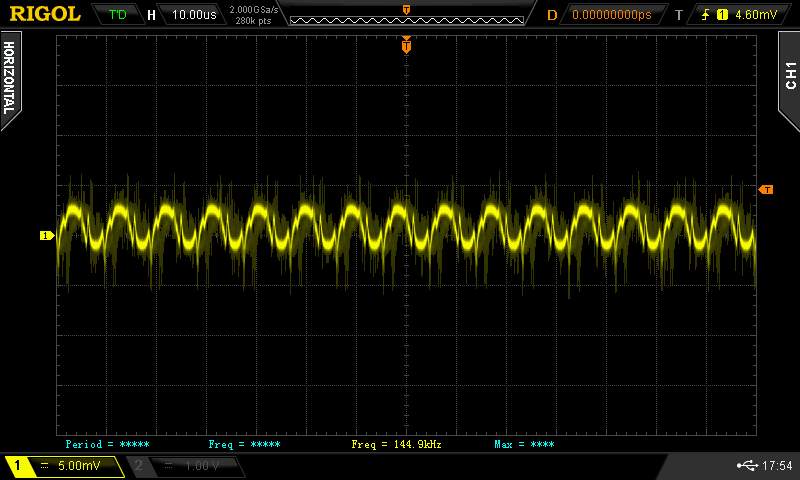The image size is (800, 480).
Task: Click the RIGOL logo
Action: pos(45,14)
